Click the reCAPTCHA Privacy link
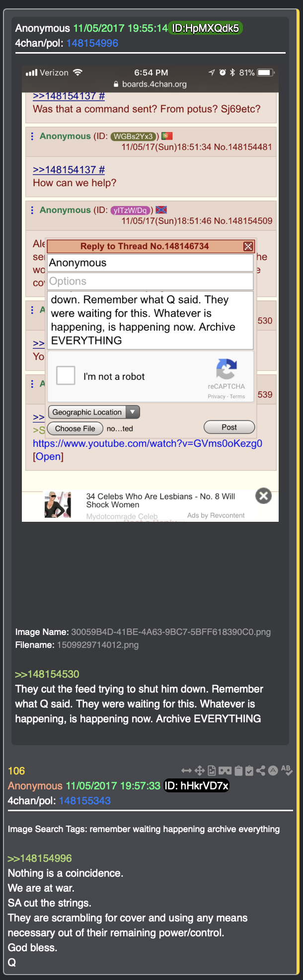The image size is (303, 980). (x=217, y=397)
